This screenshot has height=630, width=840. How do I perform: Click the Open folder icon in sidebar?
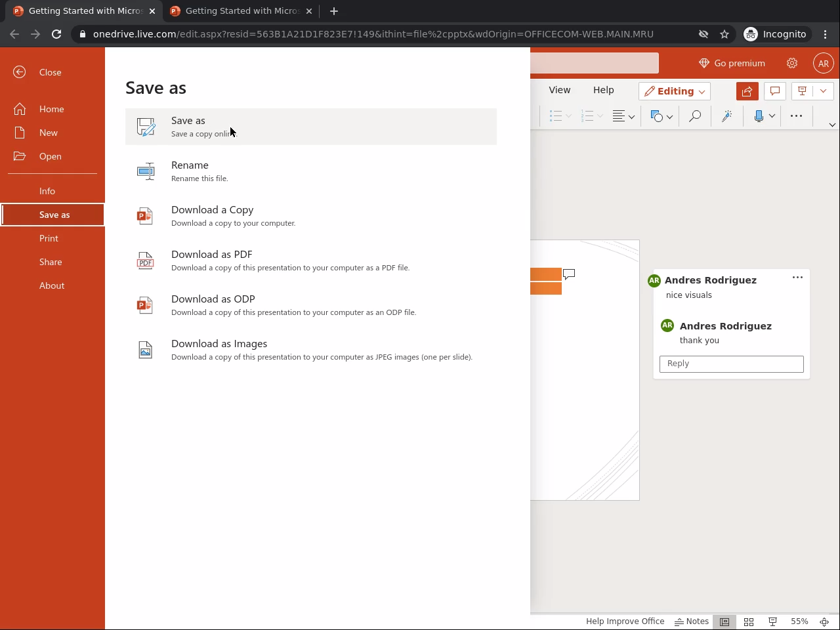click(20, 156)
